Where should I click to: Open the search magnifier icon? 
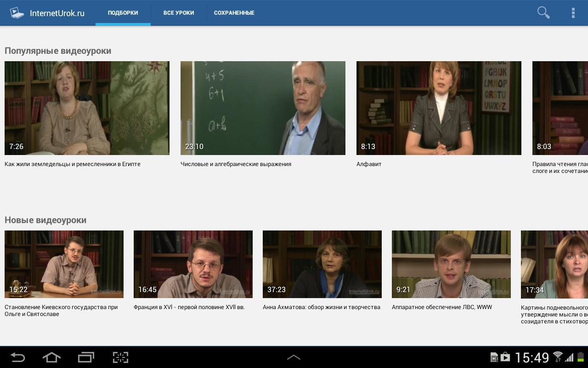coord(543,12)
